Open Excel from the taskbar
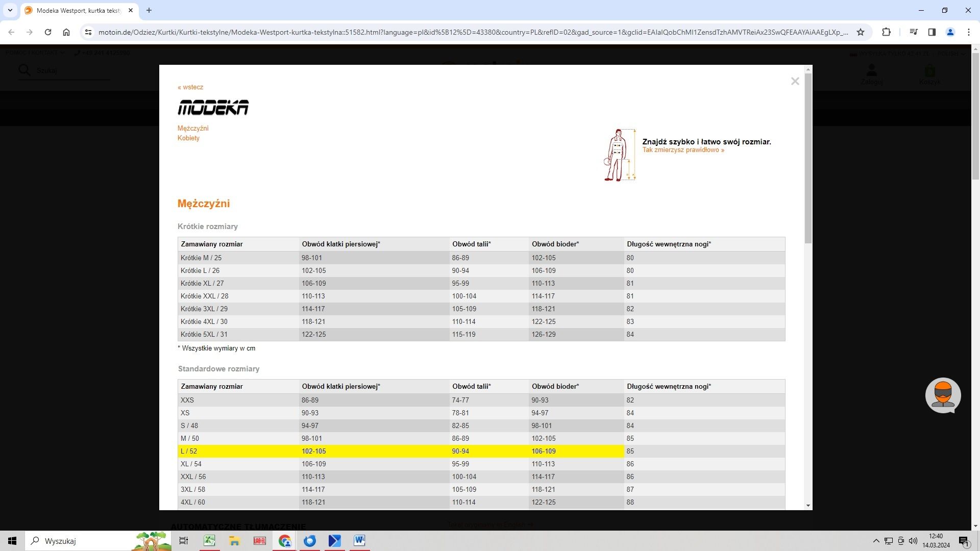980x551 pixels. point(209,541)
